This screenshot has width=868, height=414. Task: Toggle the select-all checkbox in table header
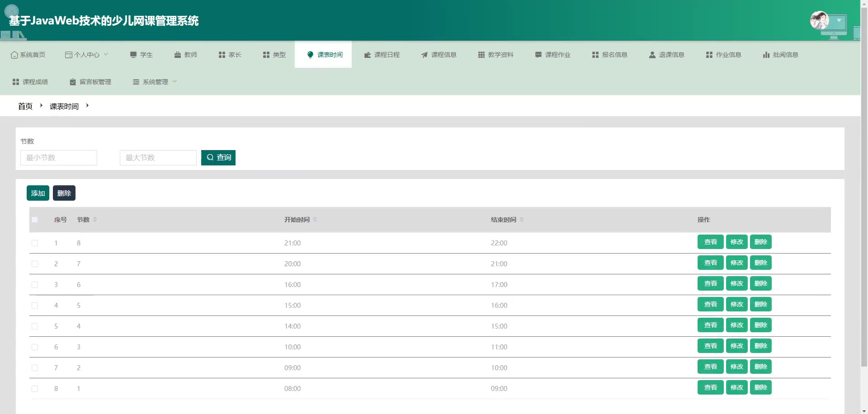click(35, 220)
